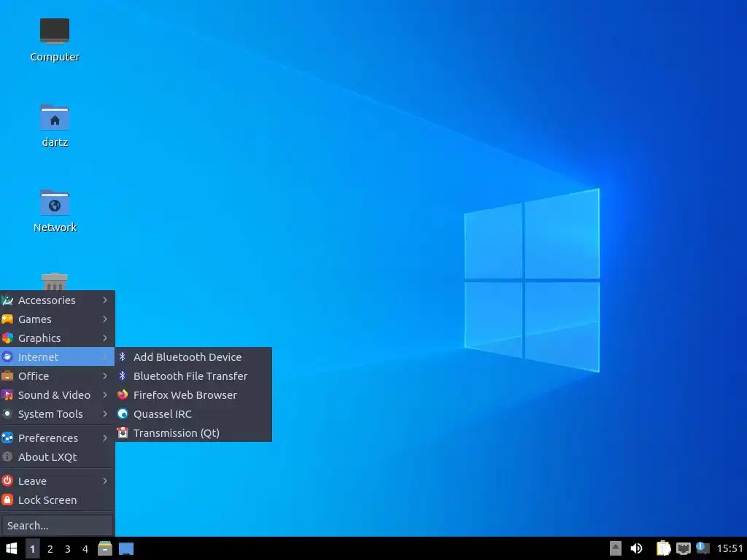
Task: Launch file manager from taskbar quick launch
Action: tap(105, 548)
